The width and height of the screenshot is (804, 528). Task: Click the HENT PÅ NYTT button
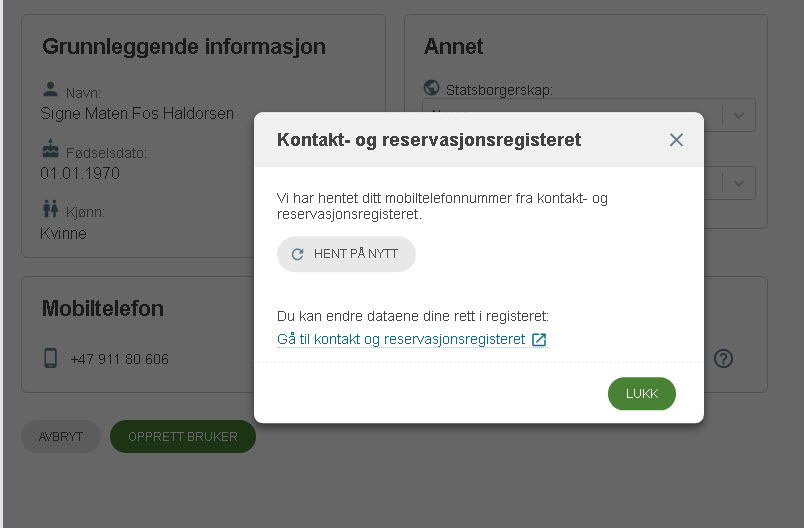coord(346,254)
